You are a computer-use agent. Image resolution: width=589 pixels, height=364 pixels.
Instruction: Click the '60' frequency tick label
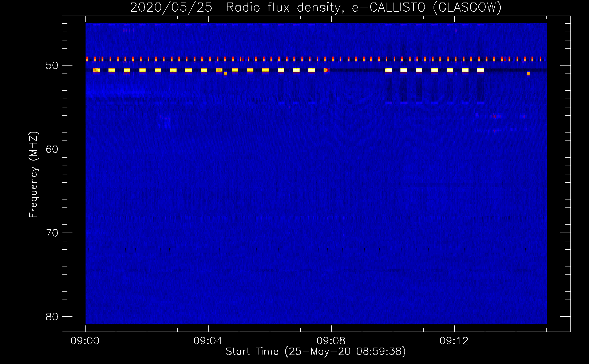tap(52, 149)
